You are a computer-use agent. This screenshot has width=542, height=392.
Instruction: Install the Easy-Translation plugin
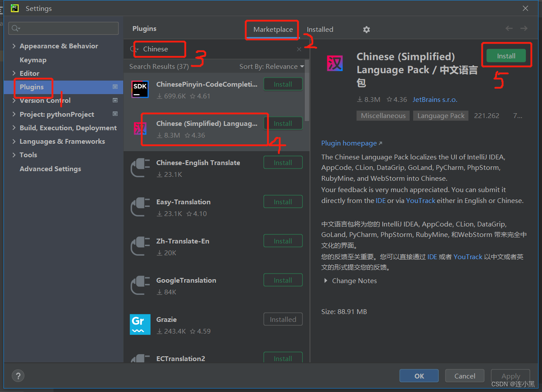click(283, 202)
